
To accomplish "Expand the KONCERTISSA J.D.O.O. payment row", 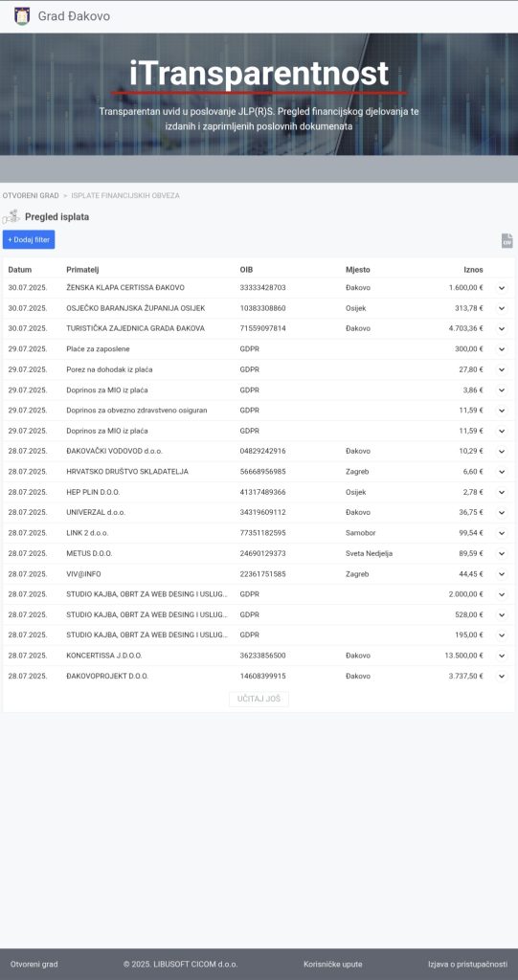I will (501, 656).
